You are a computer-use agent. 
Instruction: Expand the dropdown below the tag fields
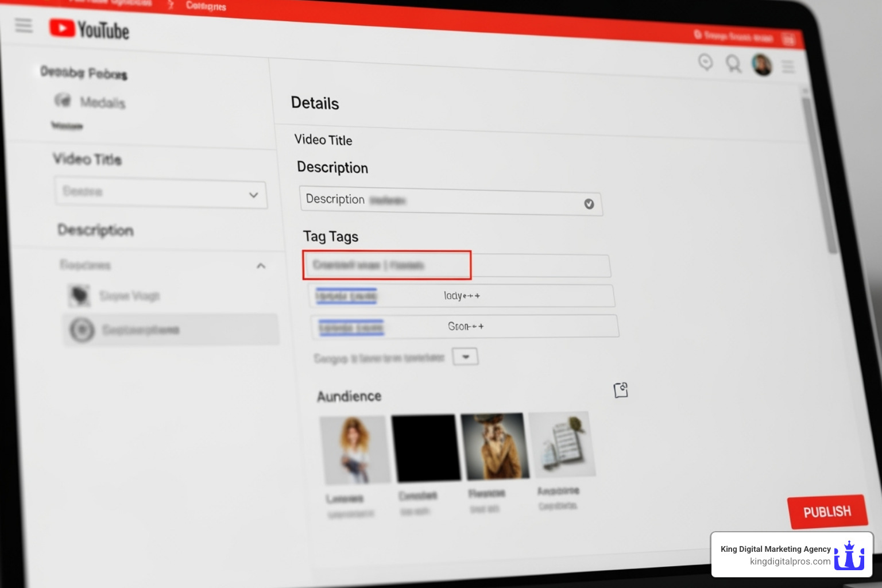(465, 357)
